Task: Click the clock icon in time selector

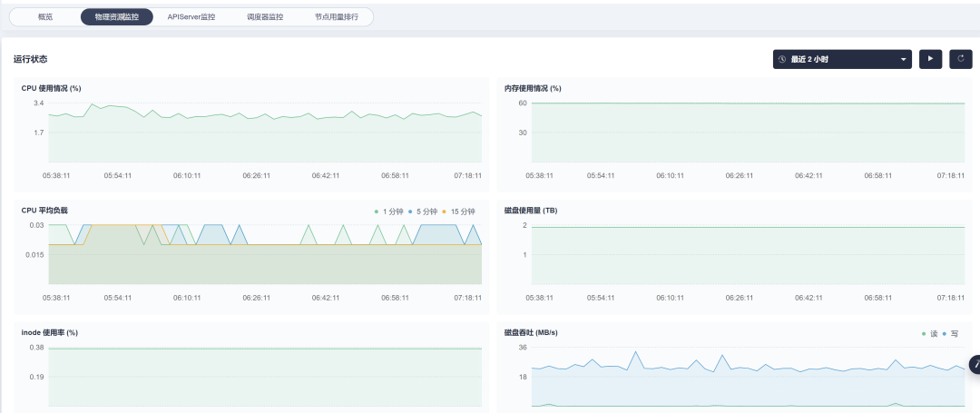Action: (782, 59)
